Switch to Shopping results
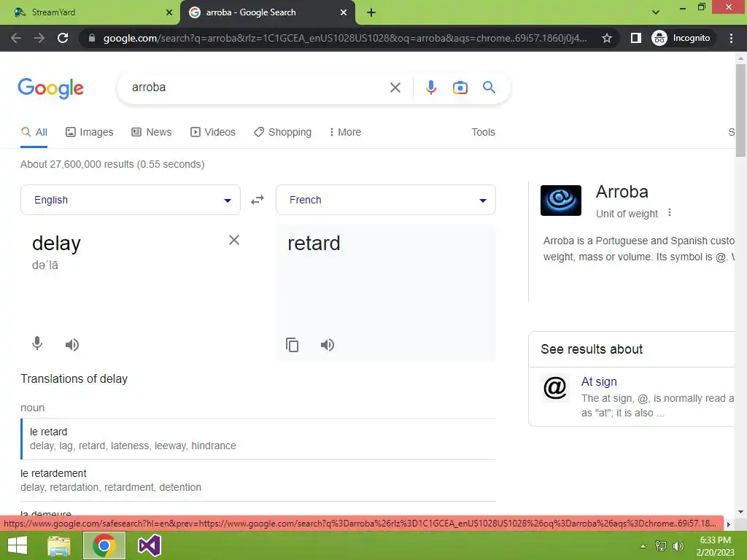 pyautogui.click(x=282, y=132)
